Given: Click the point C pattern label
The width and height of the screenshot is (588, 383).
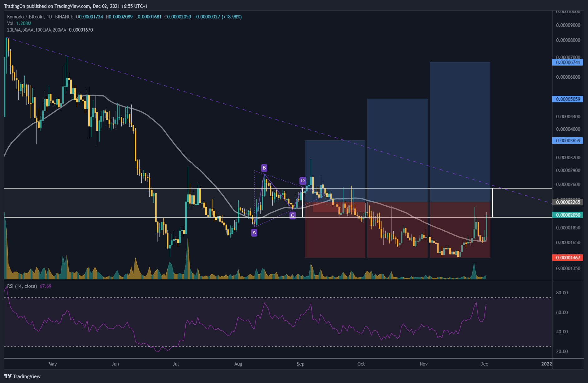Looking at the screenshot, I should click(x=293, y=215).
